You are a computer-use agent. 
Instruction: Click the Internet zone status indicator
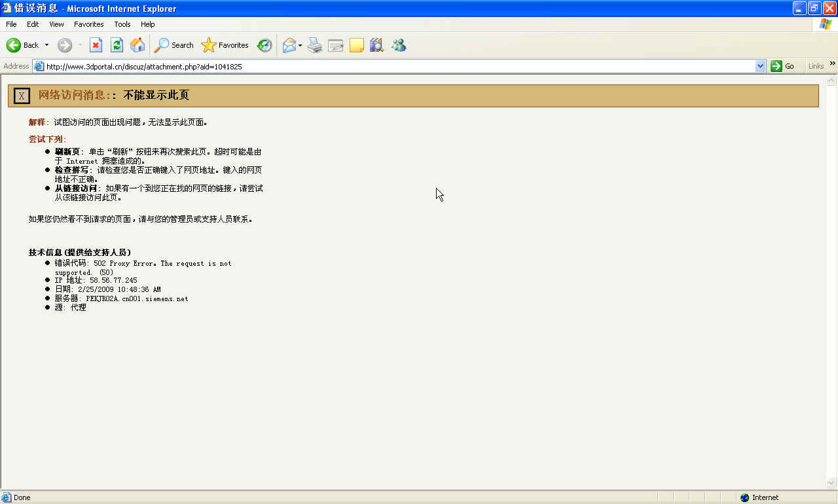pos(759,497)
